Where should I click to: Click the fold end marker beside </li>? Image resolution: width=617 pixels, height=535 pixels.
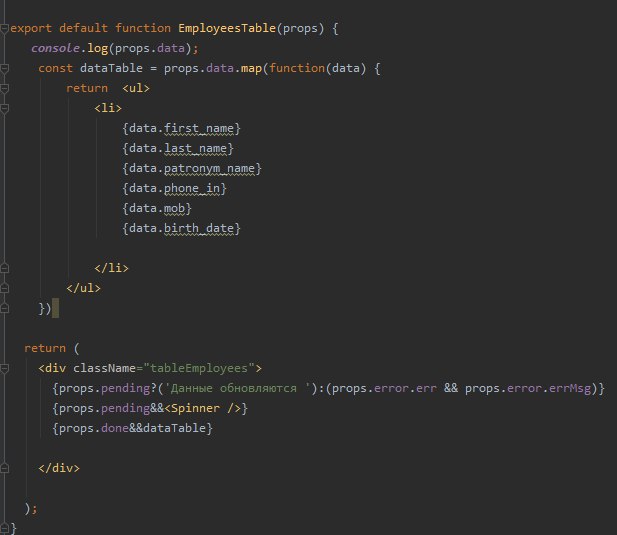[4, 268]
